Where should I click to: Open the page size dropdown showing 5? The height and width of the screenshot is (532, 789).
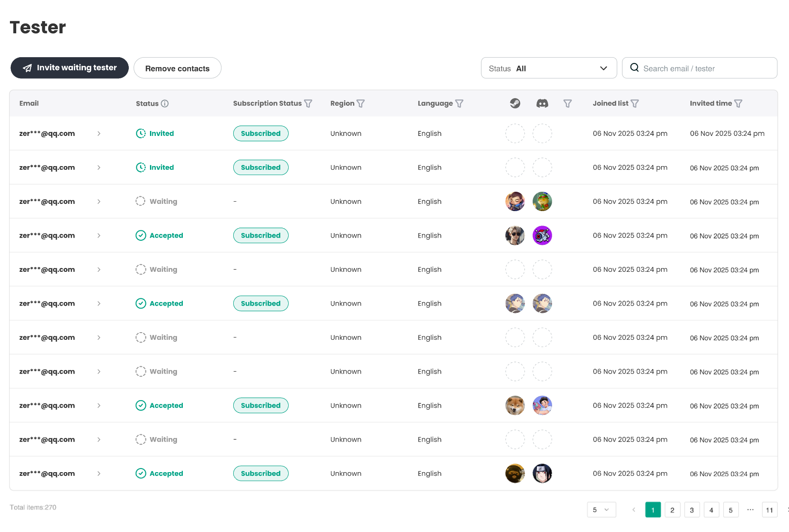click(x=601, y=510)
